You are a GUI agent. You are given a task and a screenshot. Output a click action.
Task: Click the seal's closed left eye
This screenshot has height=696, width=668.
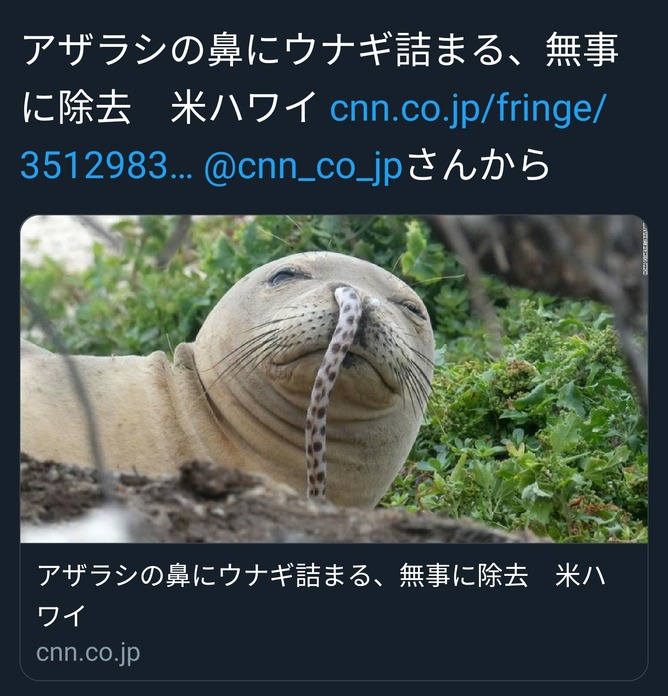pyautogui.click(x=284, y=276)
